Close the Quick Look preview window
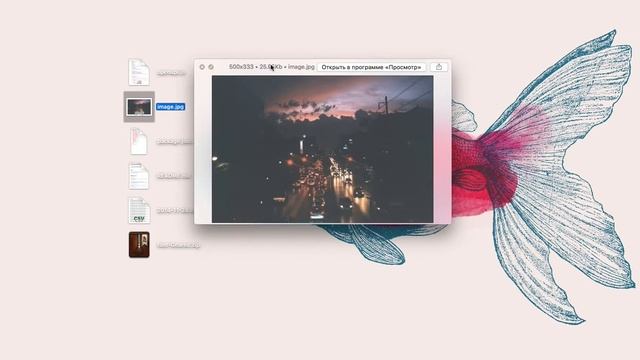This screenshot has height=360, width=640. coord(202,67)
